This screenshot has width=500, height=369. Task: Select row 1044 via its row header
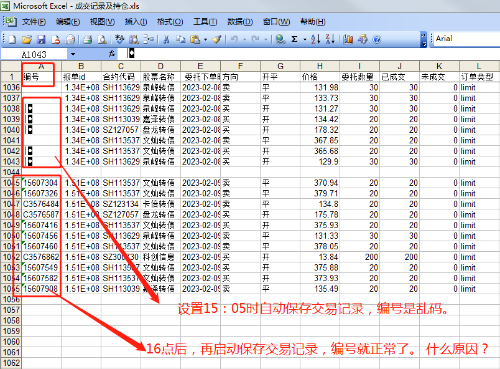click(11, 172)
